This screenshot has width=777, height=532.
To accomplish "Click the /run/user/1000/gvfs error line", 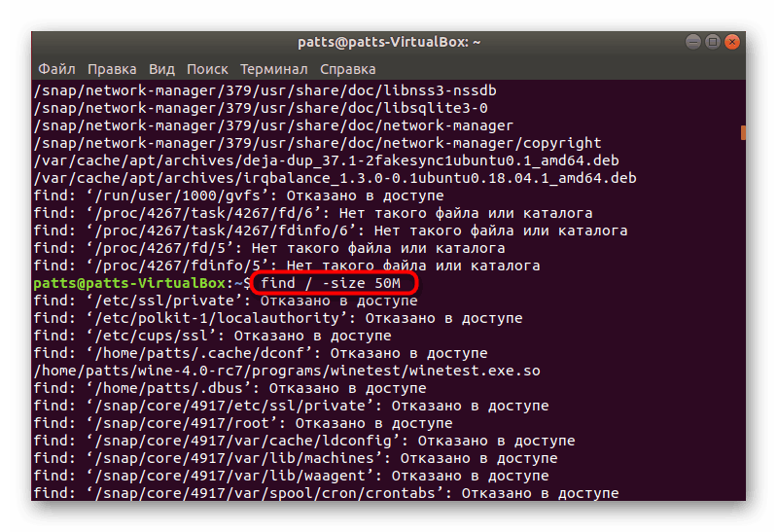I will [x=239, y=195].
